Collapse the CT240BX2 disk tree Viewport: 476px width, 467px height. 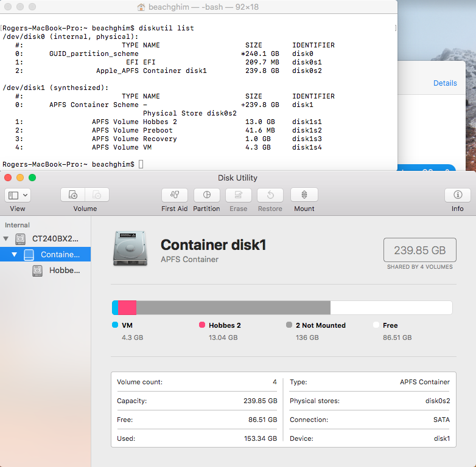(5, 238)
